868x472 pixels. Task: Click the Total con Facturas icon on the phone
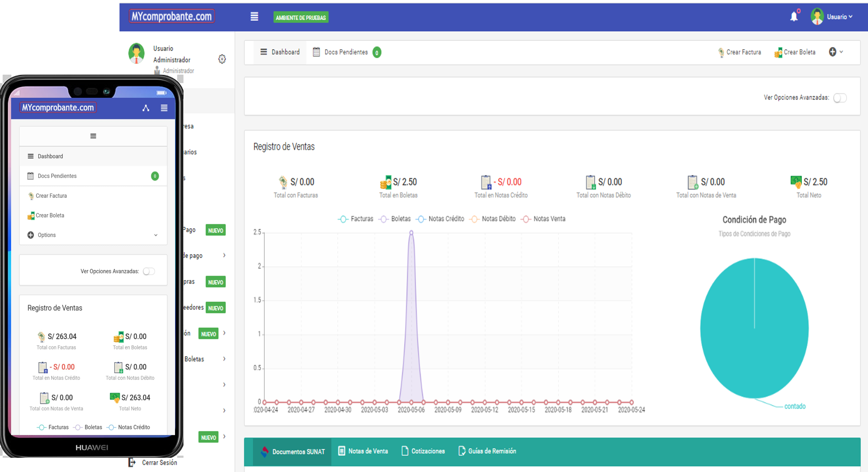click(x=41, y=336)
